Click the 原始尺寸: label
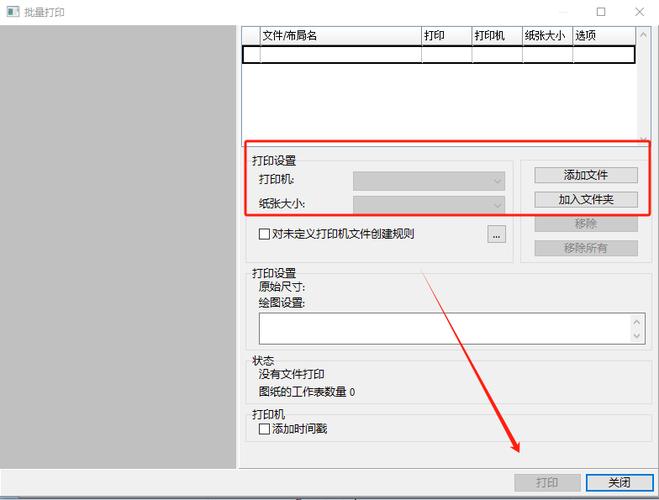Screen dimensions: 659x500 (x=282, y=287)
